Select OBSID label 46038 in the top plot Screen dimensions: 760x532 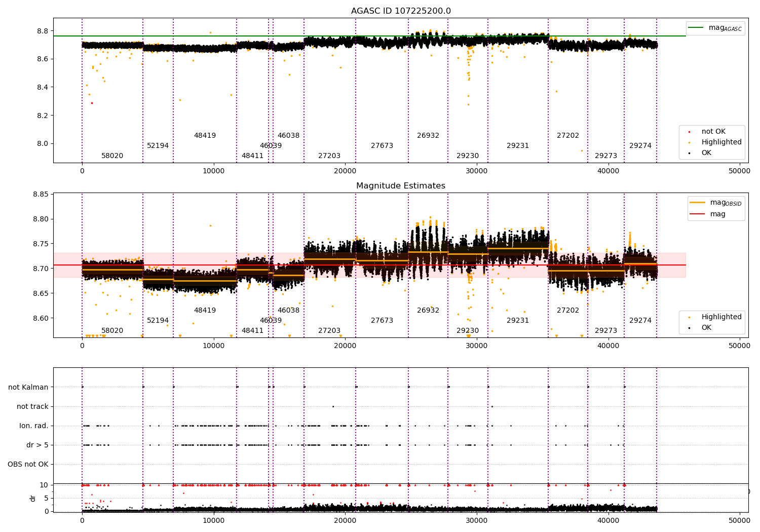pos(288,136)
